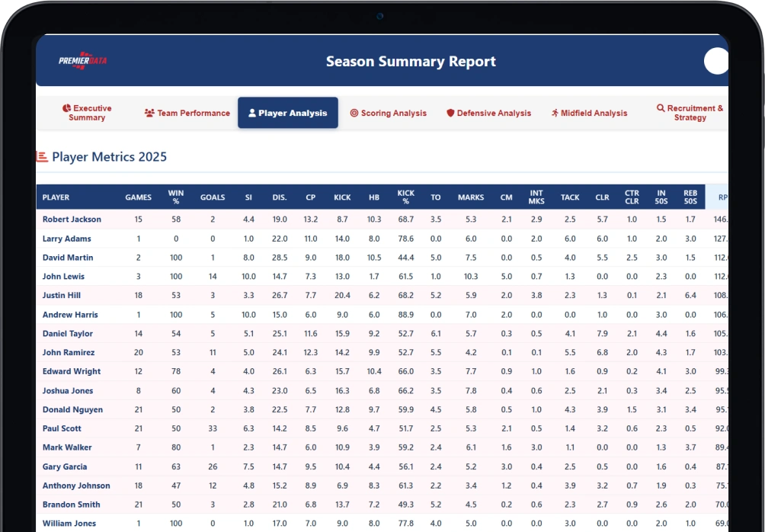
Task: Click the PremierData logo
Action: tap(82, 61)
